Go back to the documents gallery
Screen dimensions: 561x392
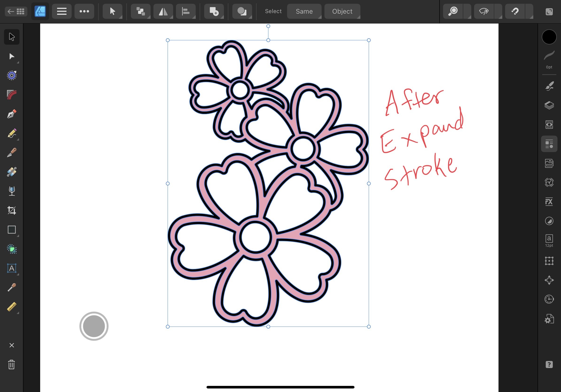point(16,11)
